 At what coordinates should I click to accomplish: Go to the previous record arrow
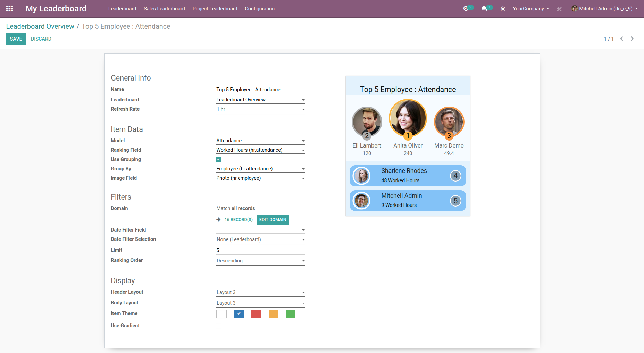point(622,39)
